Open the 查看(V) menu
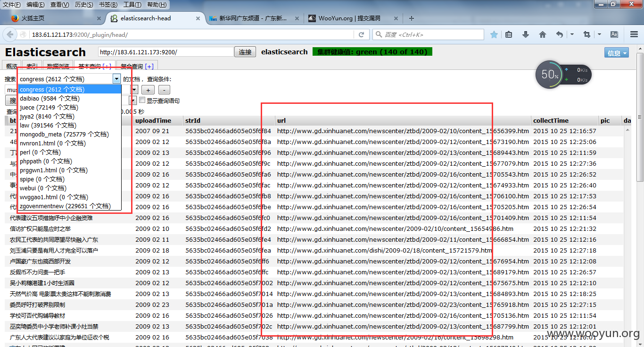The height and width of the screenshot is (347, 644). tap(59, 5)
